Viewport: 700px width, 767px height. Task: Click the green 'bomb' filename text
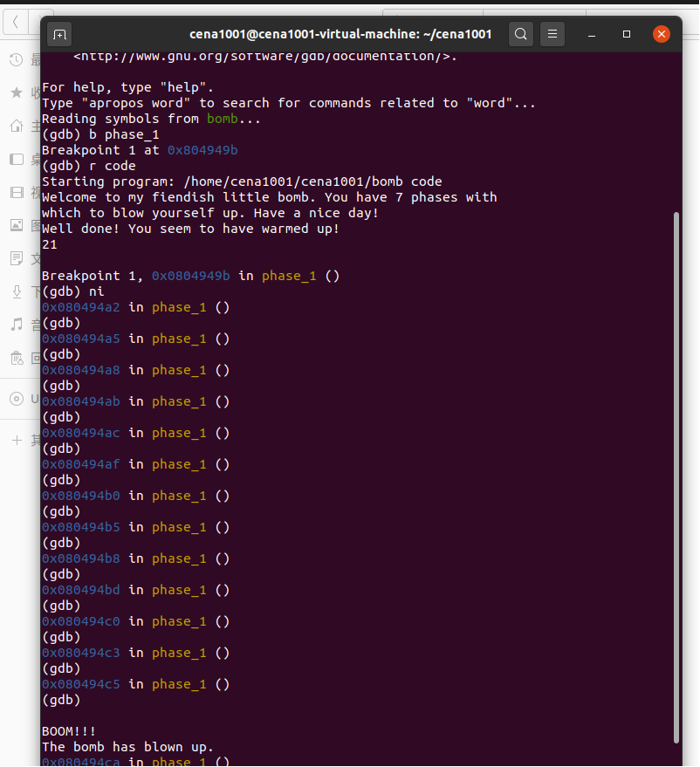coord(222,119)
